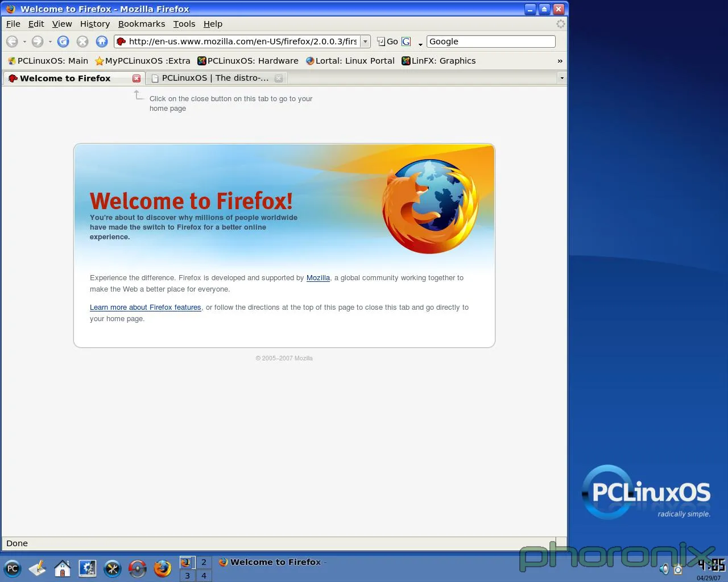
Task: Click the Firefox title bar icon
Action: coord(10,9)
